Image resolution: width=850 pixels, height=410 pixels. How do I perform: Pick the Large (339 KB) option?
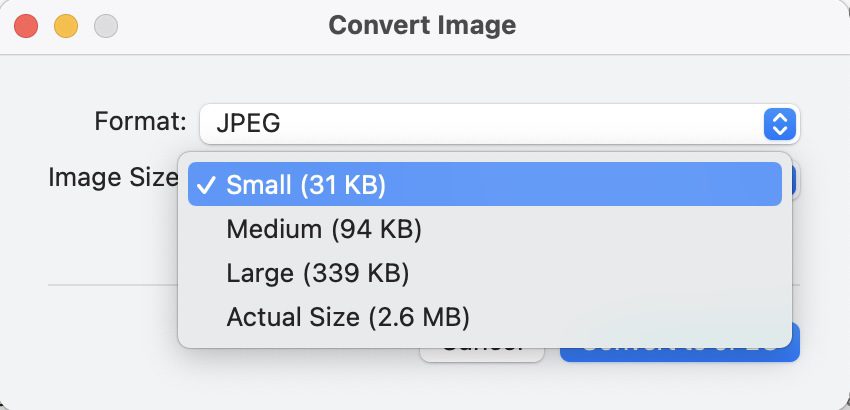(318, 274)
